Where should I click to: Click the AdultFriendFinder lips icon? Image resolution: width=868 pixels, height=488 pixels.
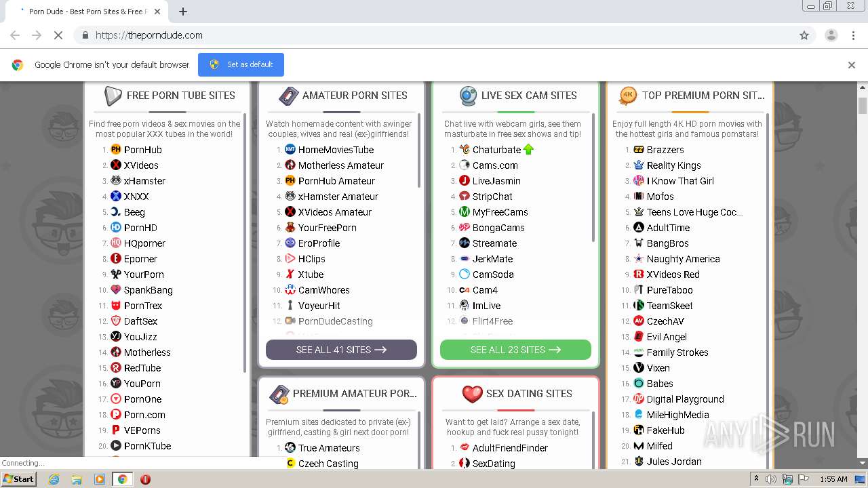coord(465,448)
